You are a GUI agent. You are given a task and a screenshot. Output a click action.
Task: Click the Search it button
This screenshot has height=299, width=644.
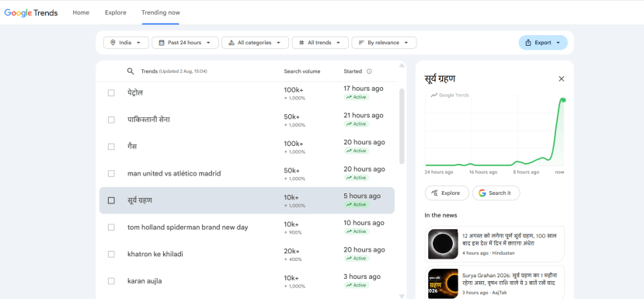[496, 193]
